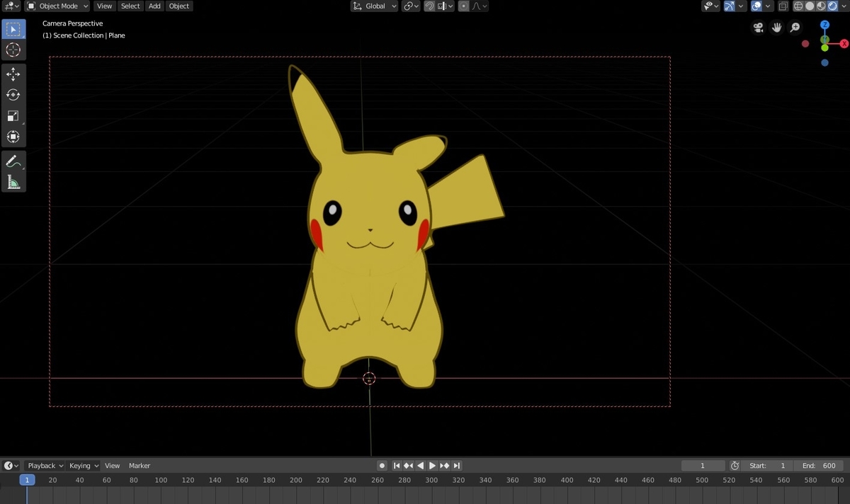Toggle proportional editing

[x=463, y=6]
